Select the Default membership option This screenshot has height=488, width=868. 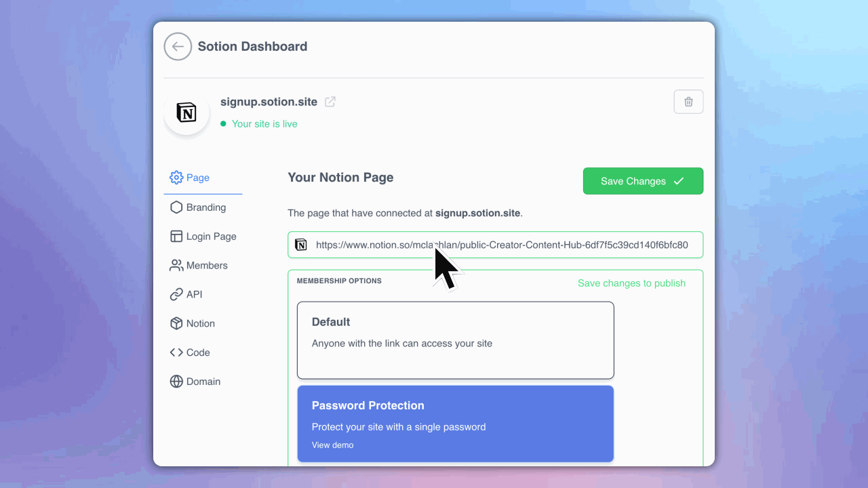455,340
